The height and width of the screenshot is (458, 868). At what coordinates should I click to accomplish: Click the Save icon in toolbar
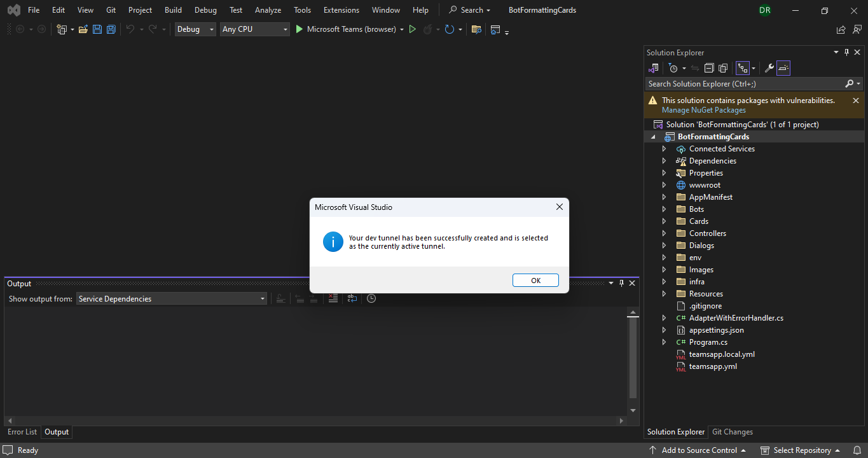point(97,29)
